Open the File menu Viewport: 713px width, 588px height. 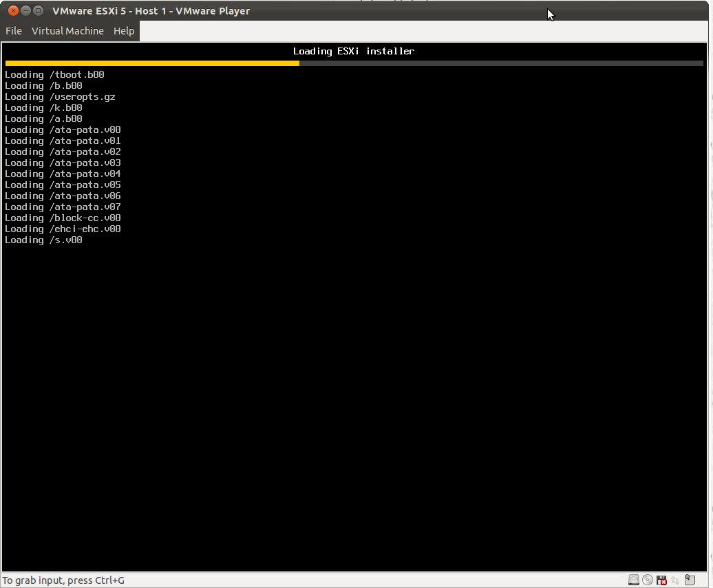14,31
